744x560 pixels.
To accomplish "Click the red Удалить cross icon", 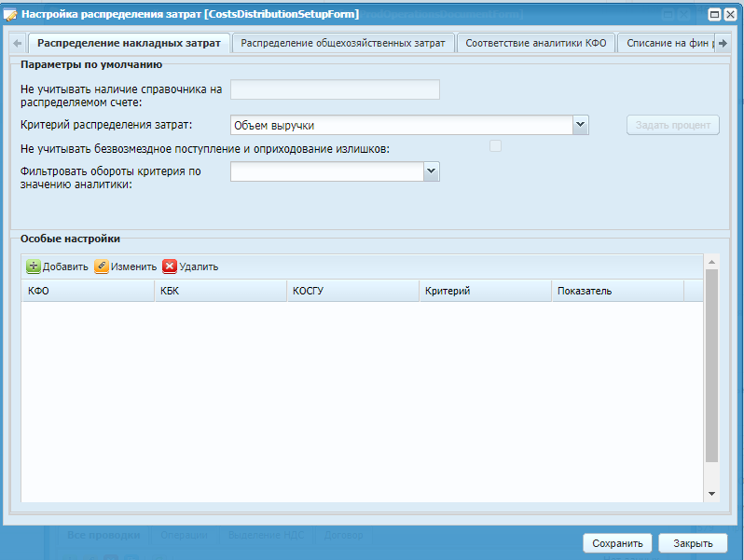I will (170, 266).
